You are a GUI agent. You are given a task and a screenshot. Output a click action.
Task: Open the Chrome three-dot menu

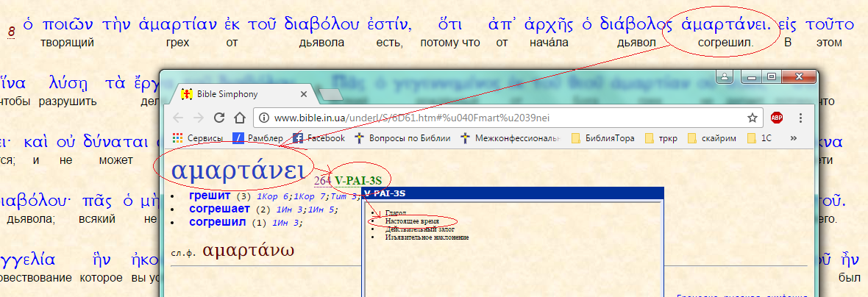tap(800, 118)
